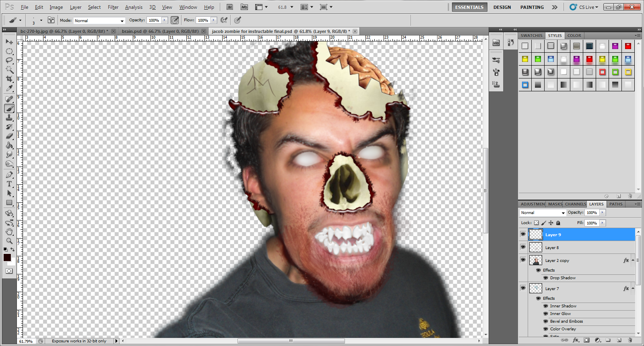
Task: Select the Eraser tool
Action: click(x=9, y=136)
